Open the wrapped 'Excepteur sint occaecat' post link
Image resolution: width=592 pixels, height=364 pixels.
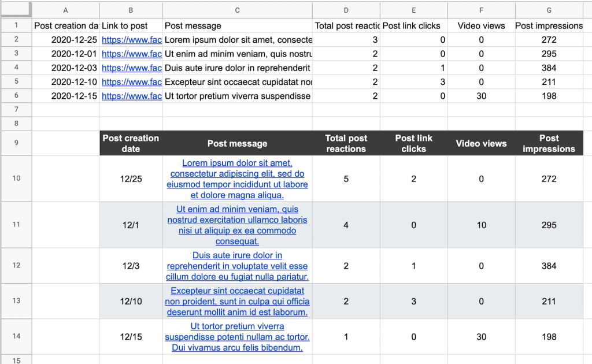pos(237,302)
